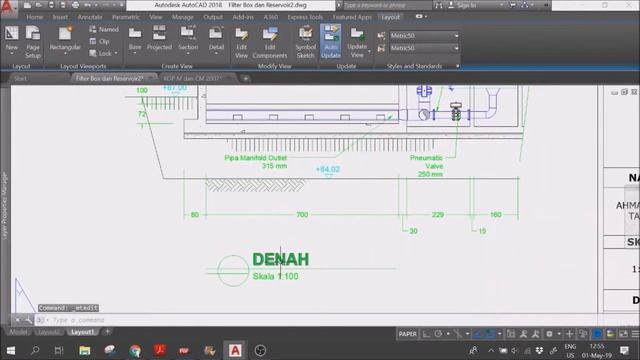Open the Windows Start menu
640x360 pixels.
click(x=11, y=350)
